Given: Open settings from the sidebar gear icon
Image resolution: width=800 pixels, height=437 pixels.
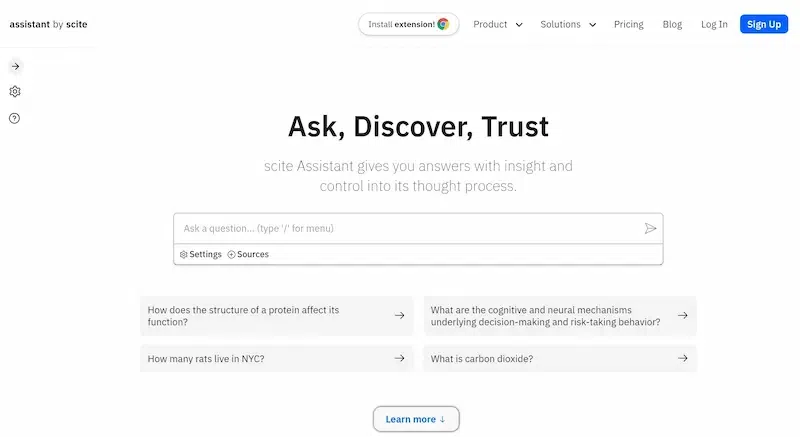Looking at the screenshot, I should click(x=15, y=92).
